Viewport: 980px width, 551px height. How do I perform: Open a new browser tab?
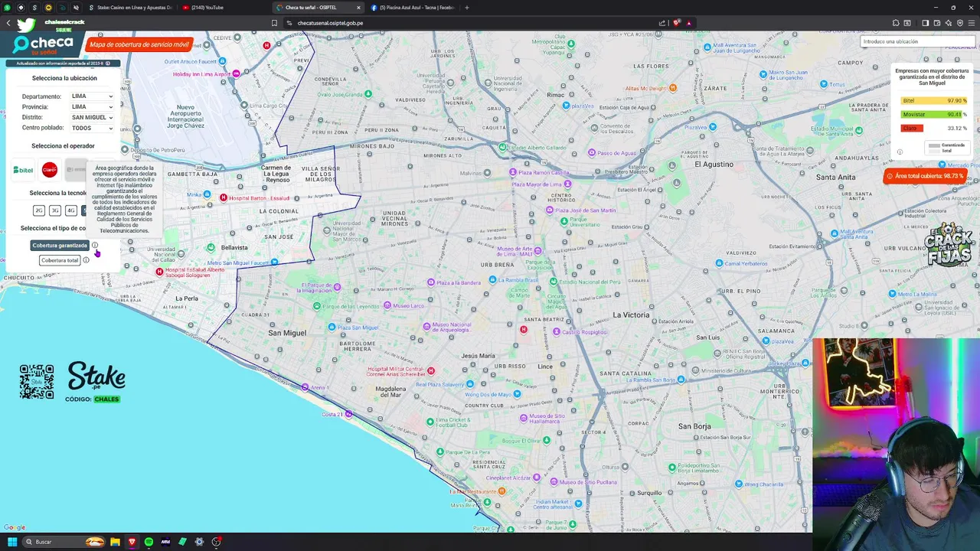tap(467, 8)
